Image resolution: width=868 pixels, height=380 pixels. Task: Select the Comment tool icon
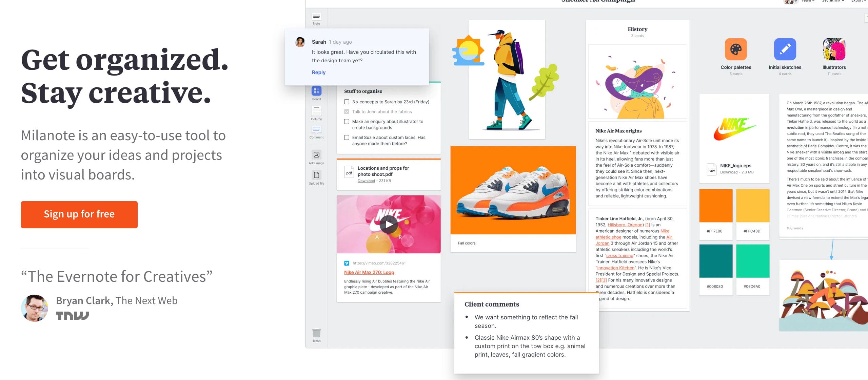(x=316, y=130)
